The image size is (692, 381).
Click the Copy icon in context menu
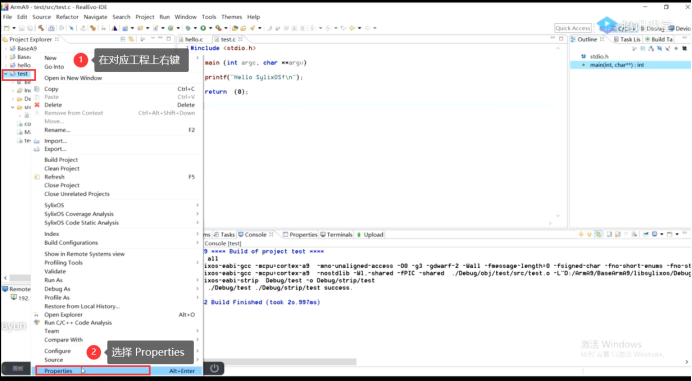click(37, 89)
